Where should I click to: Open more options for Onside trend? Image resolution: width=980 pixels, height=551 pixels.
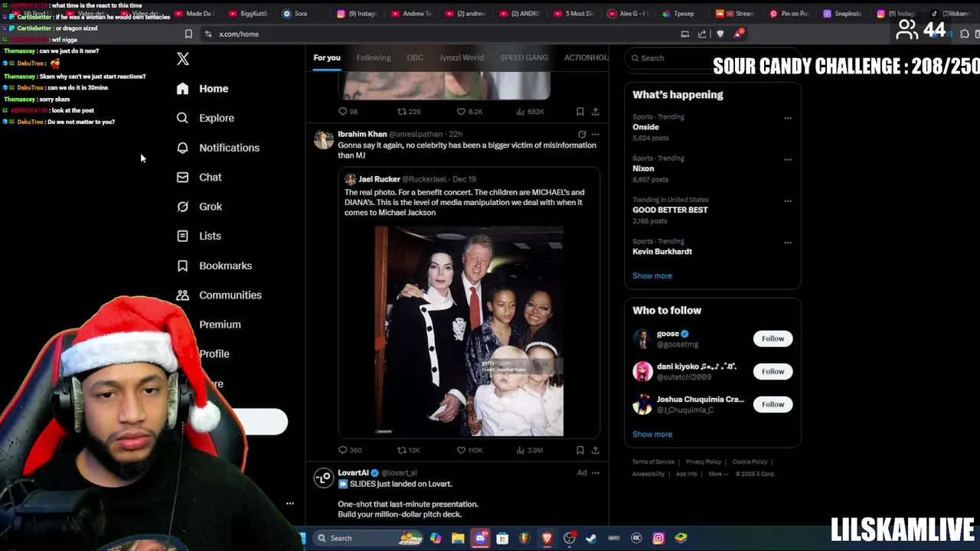788,118
